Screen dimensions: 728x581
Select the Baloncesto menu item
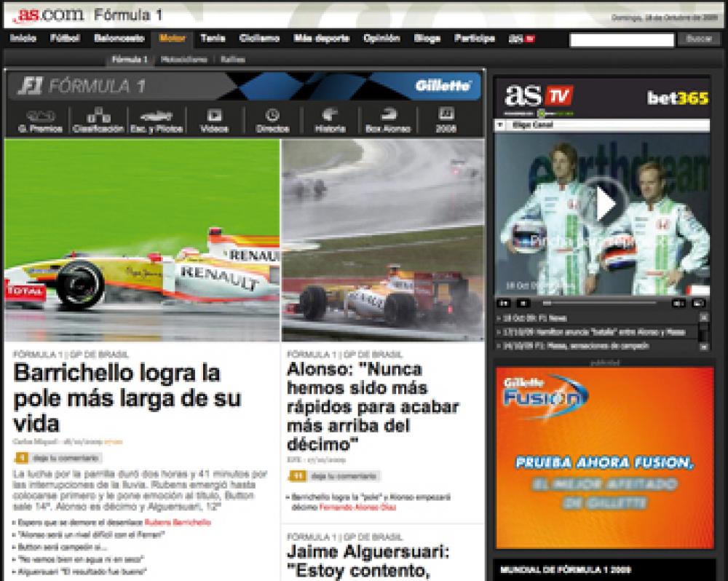point(119,39)
